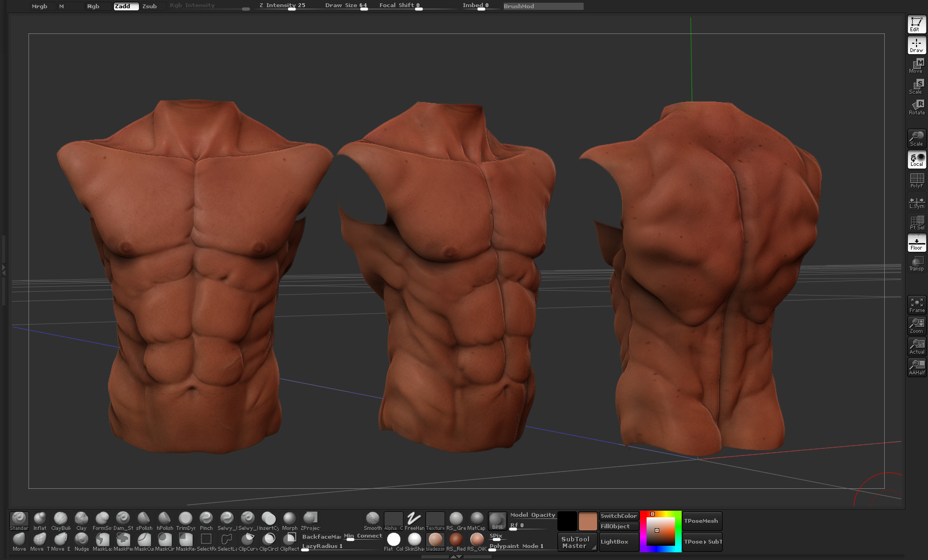Toggle the Floor grid
The height and width of the screenshot is (560, 928).
pyautogui.click(x=917, y=243)
